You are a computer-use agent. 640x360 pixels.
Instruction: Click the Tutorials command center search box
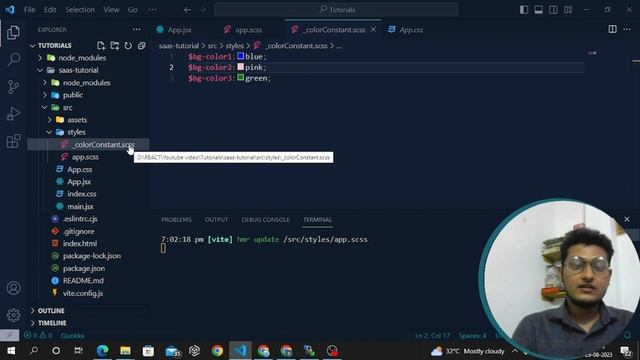pyautogui.click(x=336, y=10)
